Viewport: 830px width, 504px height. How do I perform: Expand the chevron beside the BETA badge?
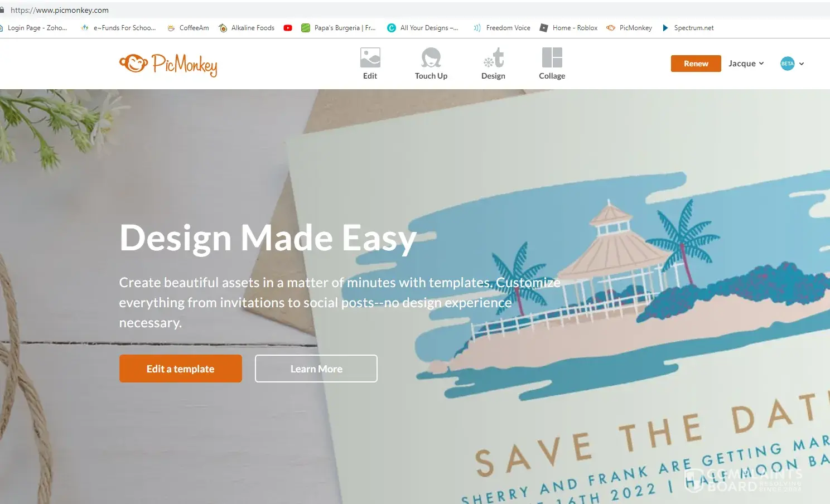pos(802,64)
